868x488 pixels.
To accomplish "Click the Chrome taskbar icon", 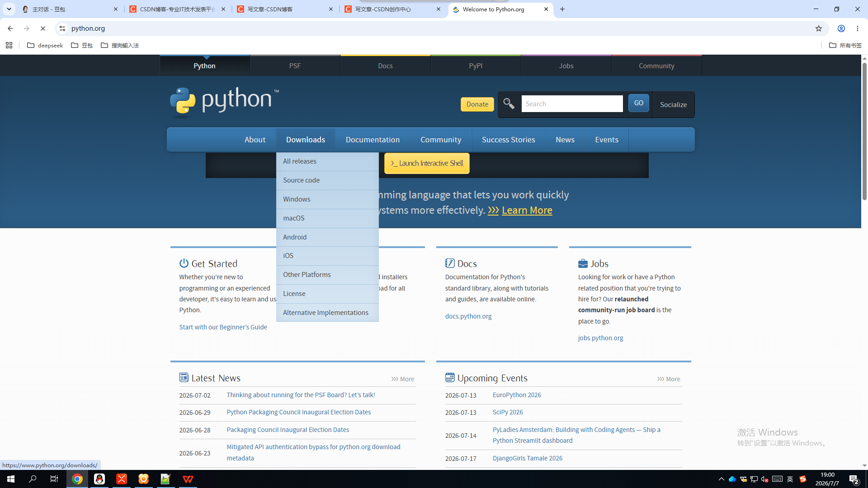I will [77, 479].
